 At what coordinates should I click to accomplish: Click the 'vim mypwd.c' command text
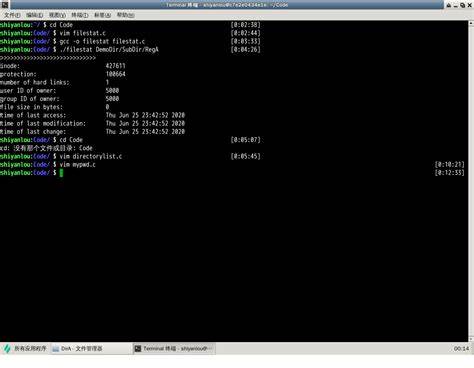(x=78, y=164)
